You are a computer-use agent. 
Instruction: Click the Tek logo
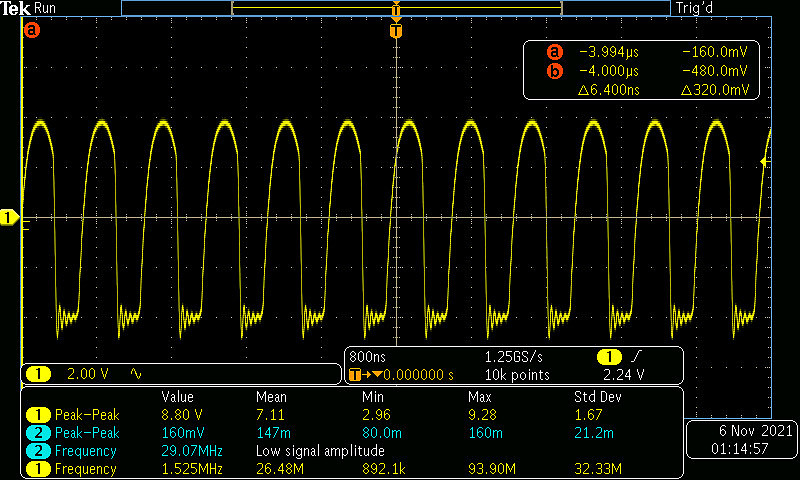coord(15,8)
